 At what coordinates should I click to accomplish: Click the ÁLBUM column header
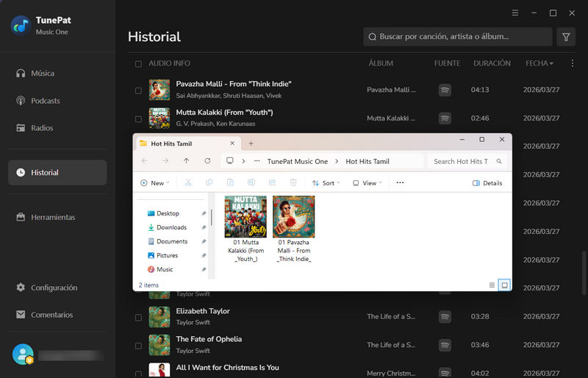point(381,63)
